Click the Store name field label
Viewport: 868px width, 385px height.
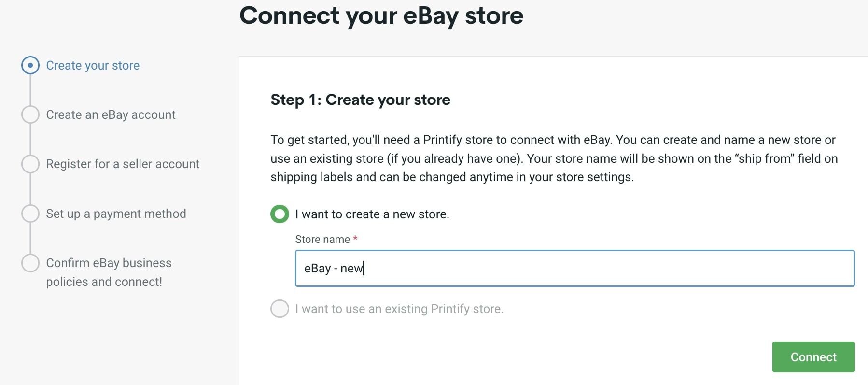[x=322, y=239]
